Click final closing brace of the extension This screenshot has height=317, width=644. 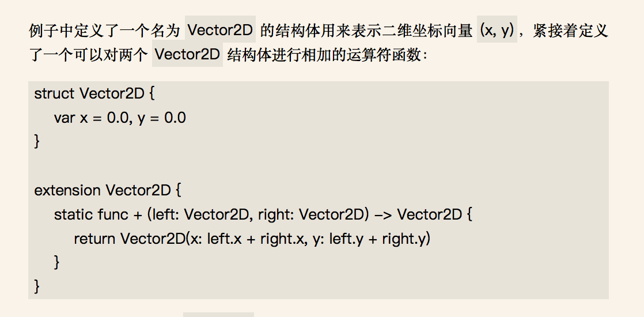pos(37,286)
